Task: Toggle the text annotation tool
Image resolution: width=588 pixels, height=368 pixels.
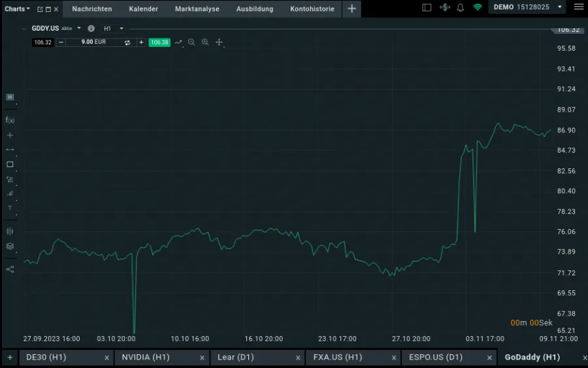Action: (10, 208)
